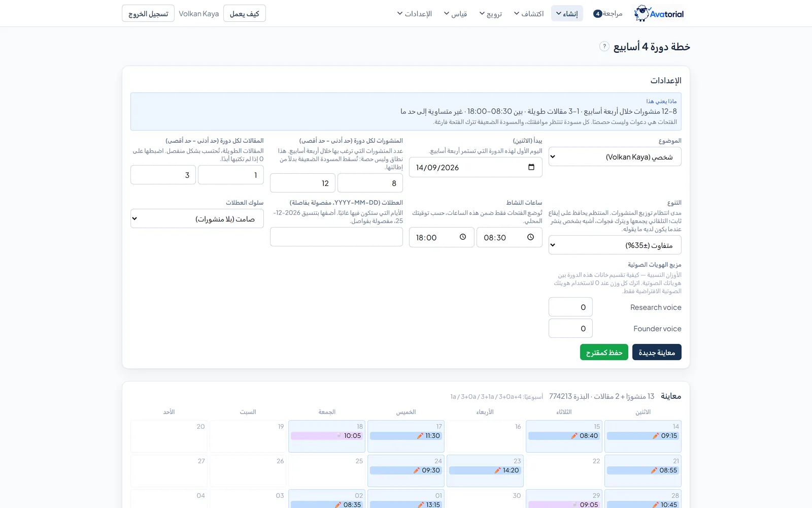Click the معاينة جديدة button
This screenshot has width=812, height=508.
tap(657, 353)
